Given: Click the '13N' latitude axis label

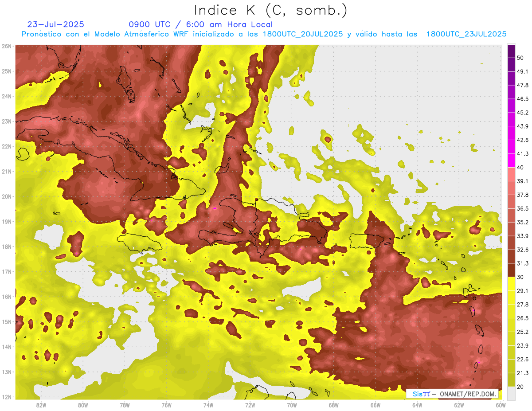Looking at the screenshot, I should coord(6,372).
